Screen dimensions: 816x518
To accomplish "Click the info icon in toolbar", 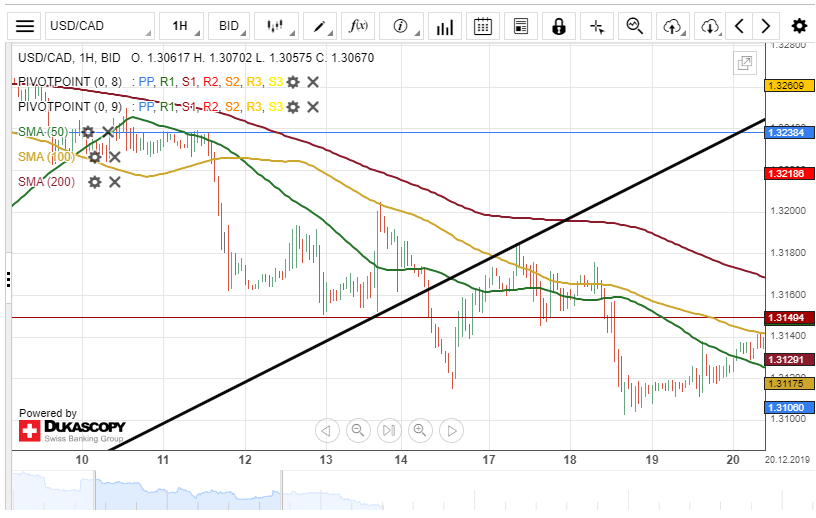I will 401,26.
